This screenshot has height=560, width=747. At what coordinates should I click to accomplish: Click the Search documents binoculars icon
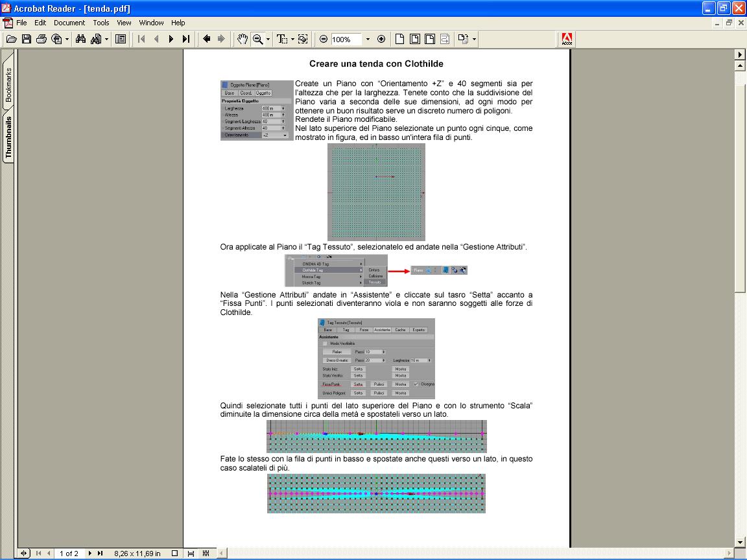click(x=96, y=39)
